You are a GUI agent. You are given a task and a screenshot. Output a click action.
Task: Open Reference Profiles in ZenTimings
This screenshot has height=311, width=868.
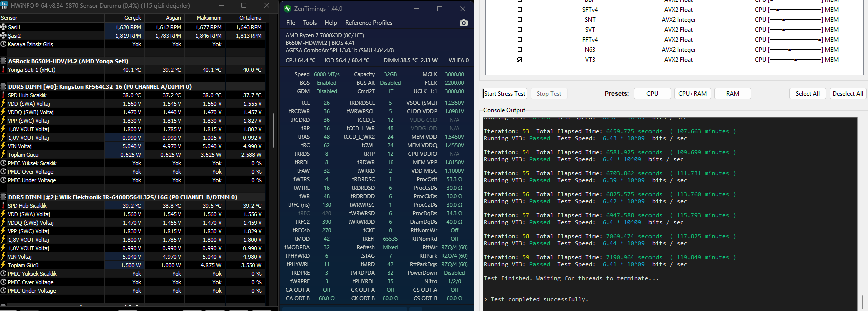[369, 23]
